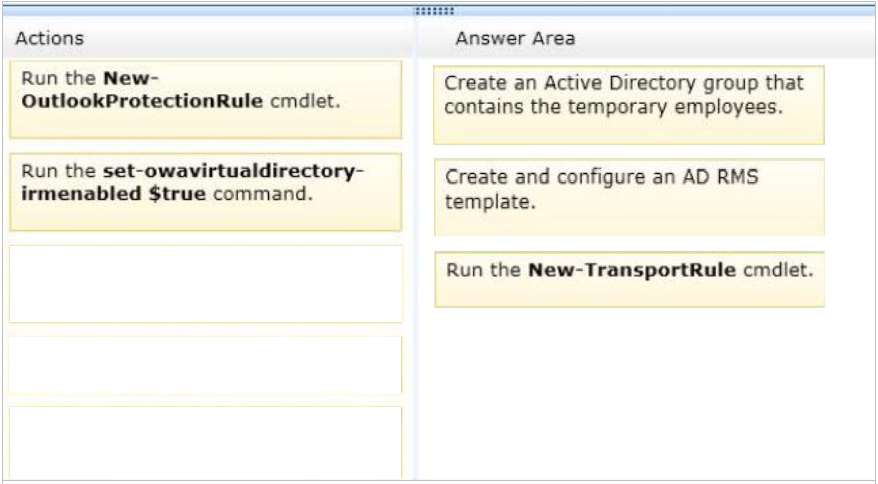Click the word command in owavirtualdirectory tile
Screen dimensions: 878x484
(263, 194)
